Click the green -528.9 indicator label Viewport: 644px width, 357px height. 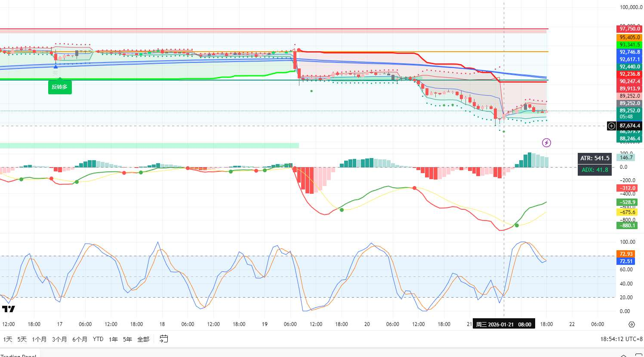tap(627, 202)
